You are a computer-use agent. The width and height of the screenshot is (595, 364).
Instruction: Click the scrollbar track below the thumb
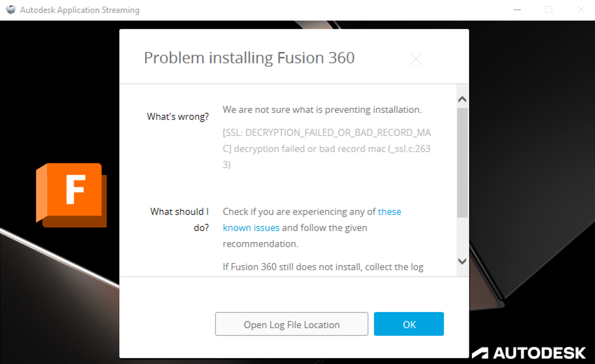click(462, 236)
